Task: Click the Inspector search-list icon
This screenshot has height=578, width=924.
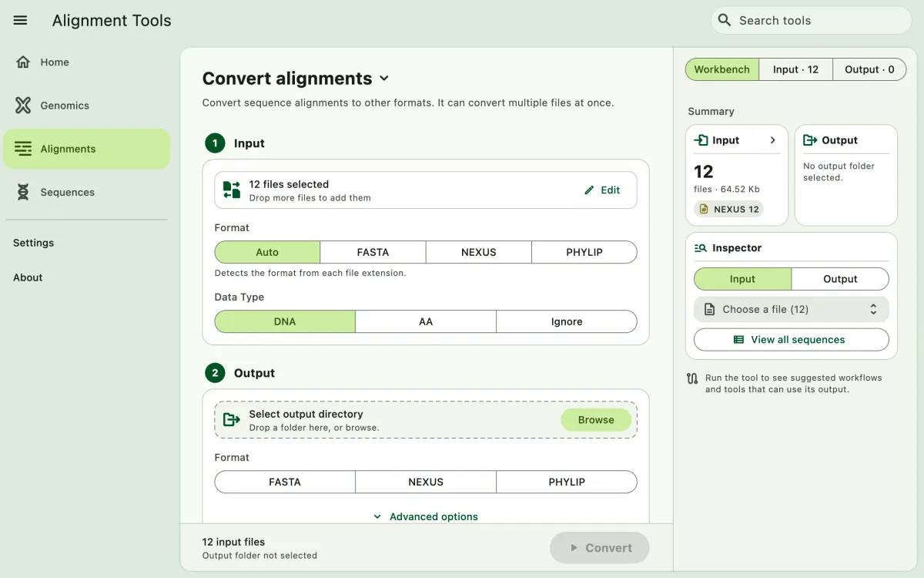Action: click(701, 248)
